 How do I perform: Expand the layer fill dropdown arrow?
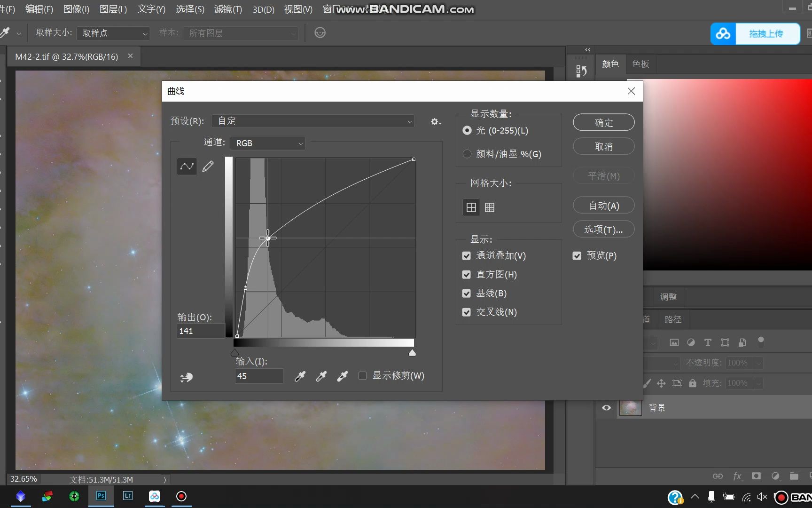tap(758, 383)
